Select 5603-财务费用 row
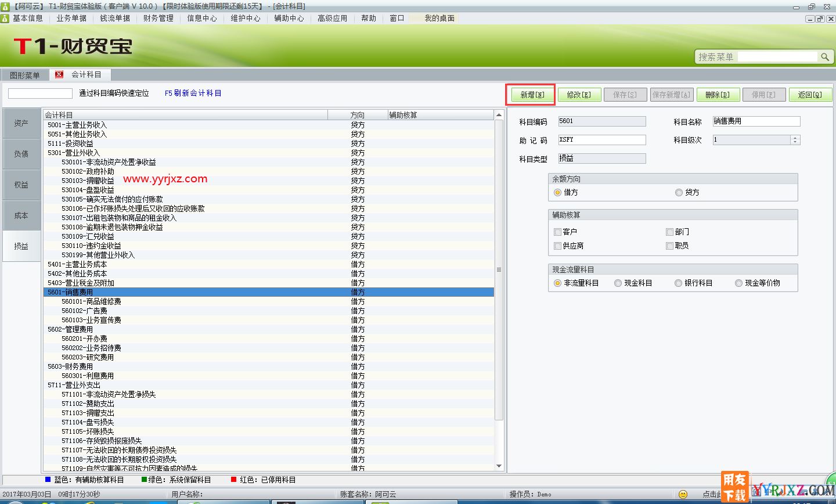The height and width of the screenshot is (504, 836). coord(269,366)
